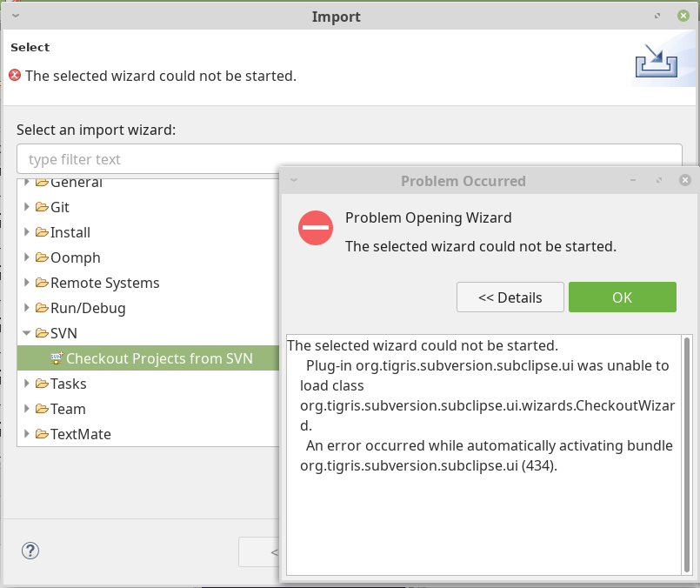Screen dimensions: 700x588
Task: Click the import wizard banner icon
Action: tap(657, 61)
